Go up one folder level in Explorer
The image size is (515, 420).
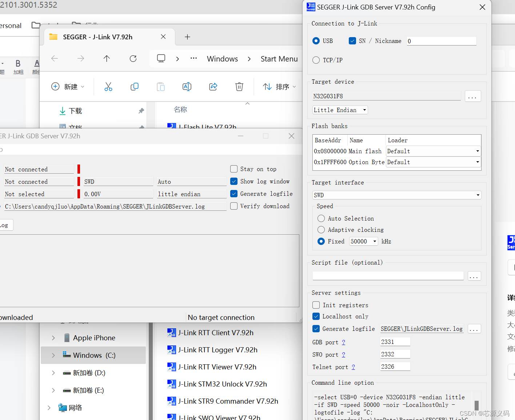pyautogui.click(x=107, y=59)
